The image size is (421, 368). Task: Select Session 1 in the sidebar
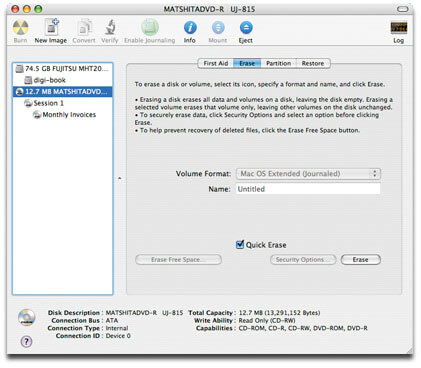click(x=63, y=103)
